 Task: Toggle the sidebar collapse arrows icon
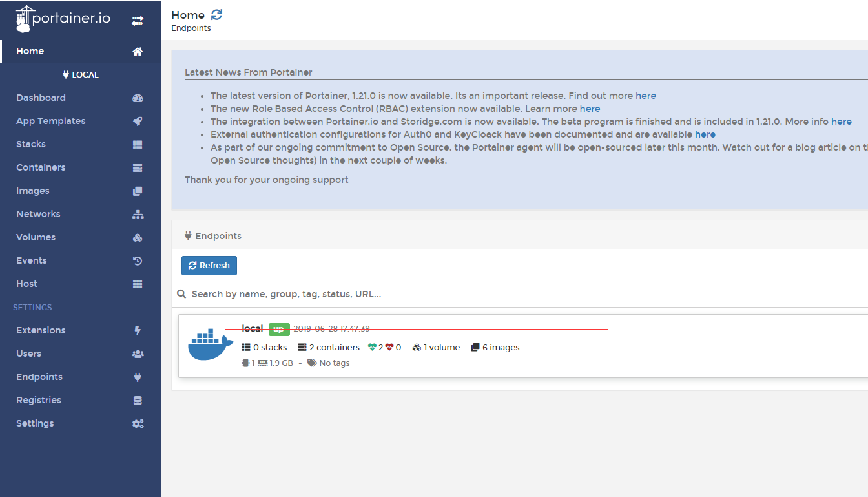(138, 21)
